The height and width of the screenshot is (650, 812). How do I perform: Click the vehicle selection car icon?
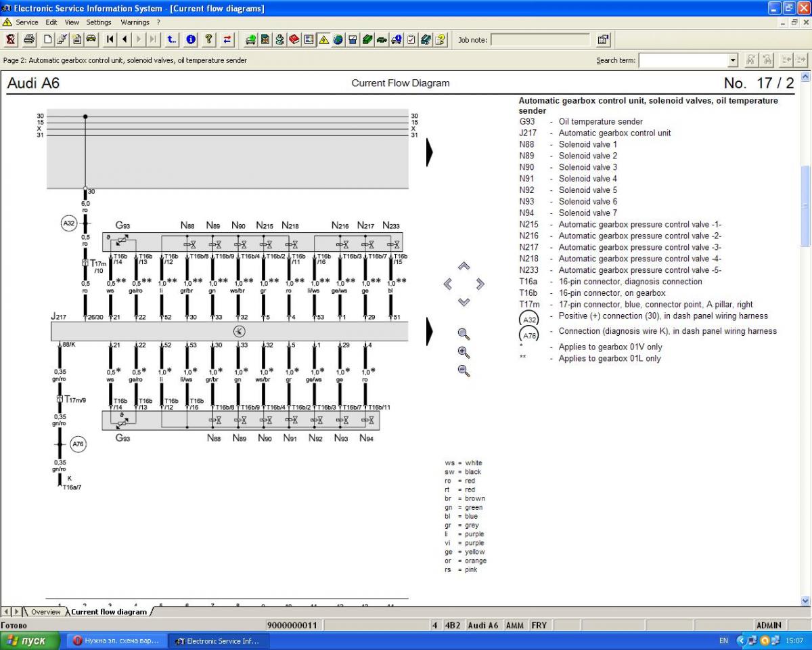91,39
